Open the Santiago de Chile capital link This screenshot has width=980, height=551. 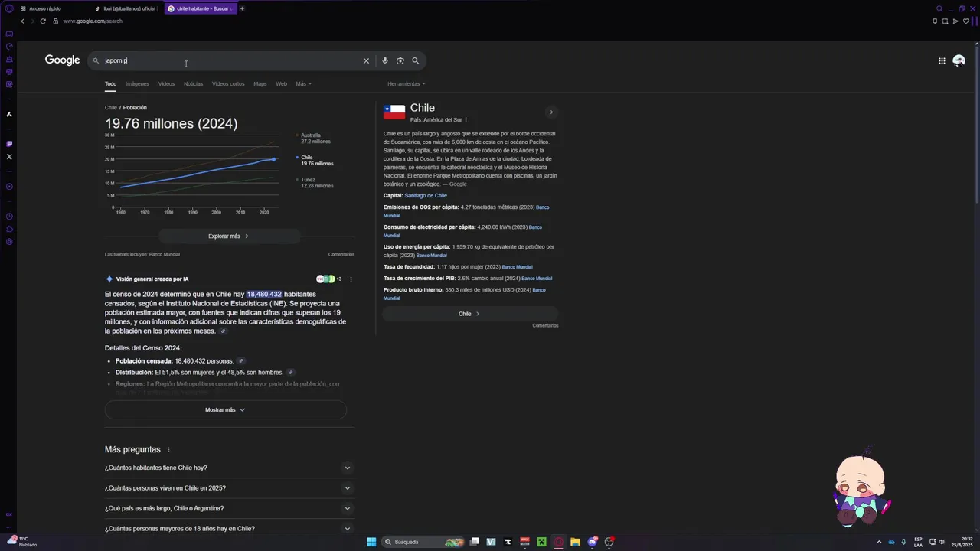click(426, 196)
